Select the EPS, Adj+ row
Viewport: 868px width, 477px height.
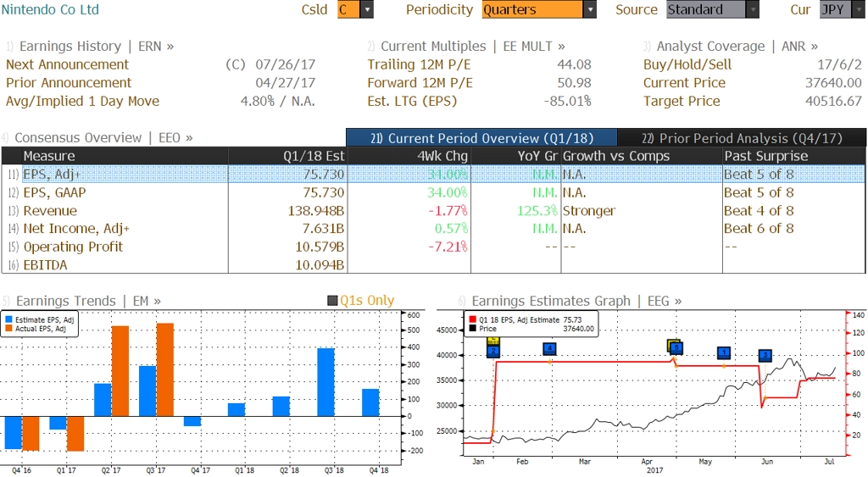click(x=433, y=175)
